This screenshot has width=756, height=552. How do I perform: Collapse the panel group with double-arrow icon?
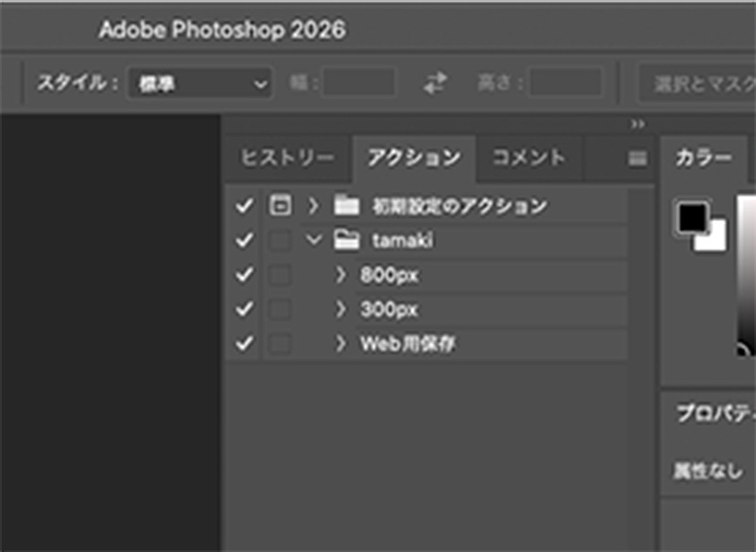[x=638, y=124]
